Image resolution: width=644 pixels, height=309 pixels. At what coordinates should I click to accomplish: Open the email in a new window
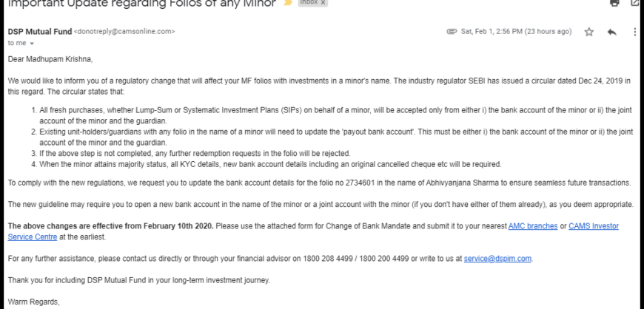tap(635, 2)
